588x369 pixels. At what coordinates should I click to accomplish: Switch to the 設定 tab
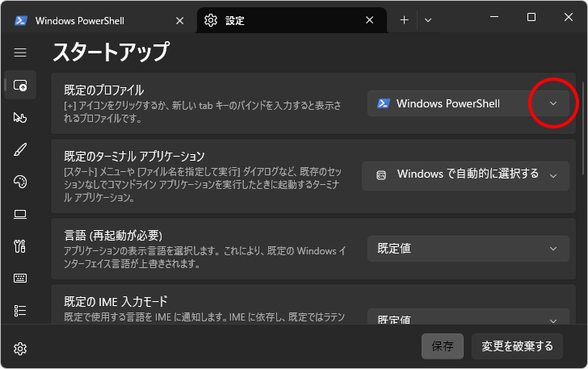point(292,20)
